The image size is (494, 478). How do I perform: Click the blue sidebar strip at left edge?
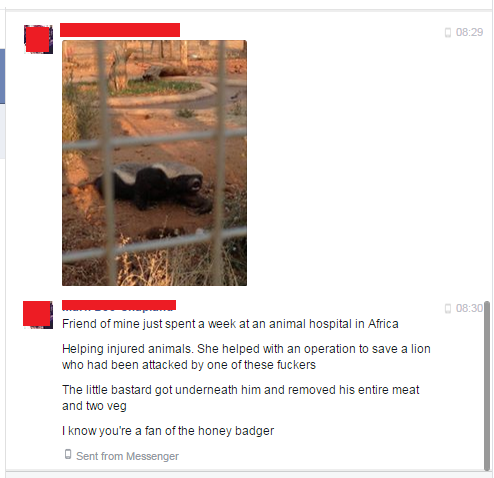pos(2,76)
